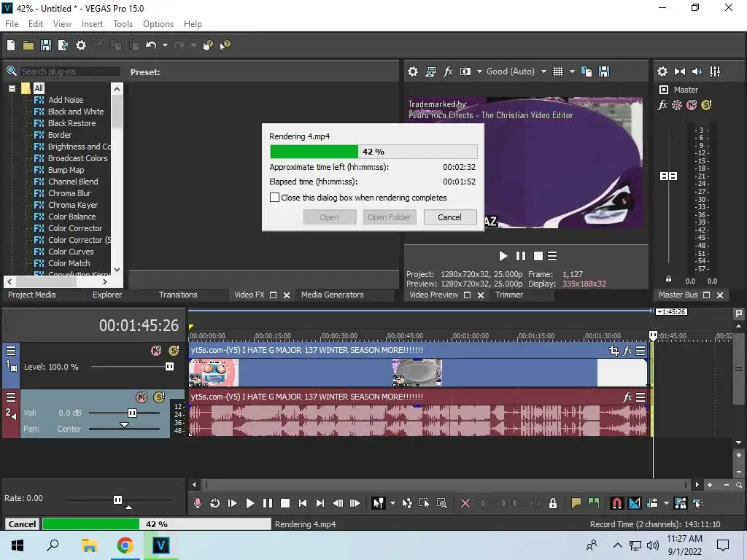Image resolution: width=747 pixels, height=560 pixels.
Task: Click the Dim output speaker icon
Action: (697, 71)
